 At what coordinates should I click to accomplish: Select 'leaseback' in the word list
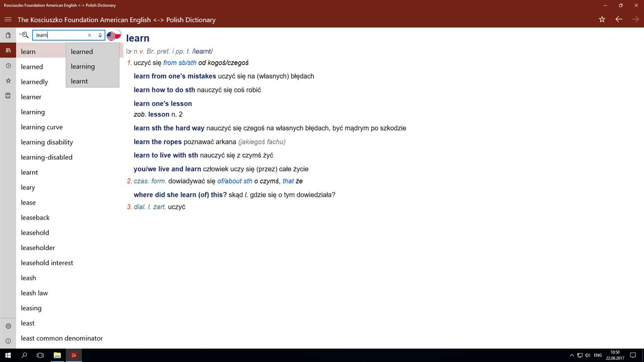pyautogui.click(x=69, y=218)
